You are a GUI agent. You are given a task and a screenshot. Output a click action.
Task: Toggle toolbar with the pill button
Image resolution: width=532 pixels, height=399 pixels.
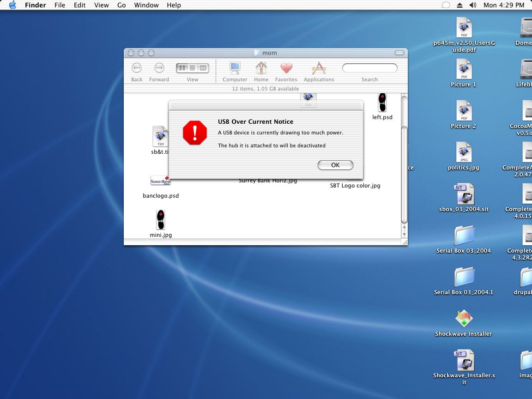click(399, 53)
